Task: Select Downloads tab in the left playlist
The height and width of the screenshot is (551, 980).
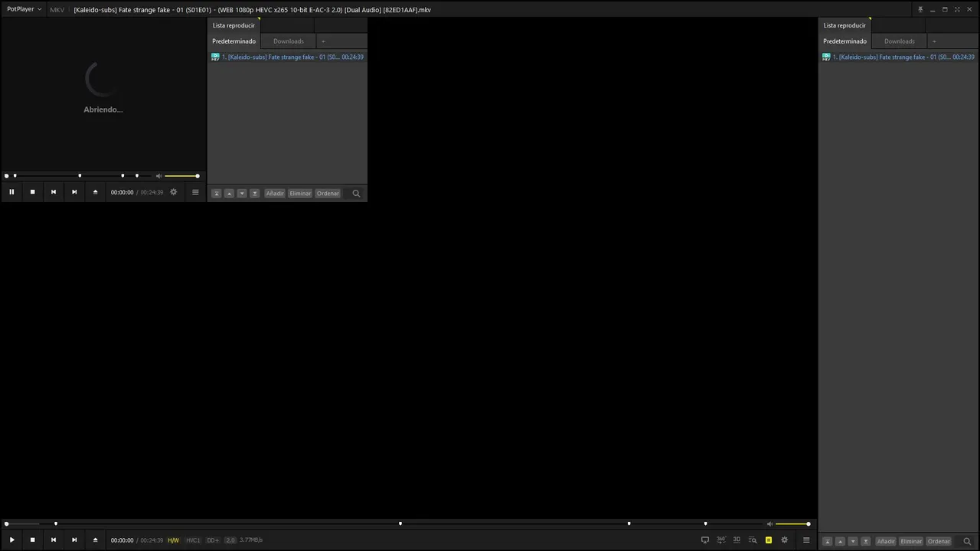Action: (x=289, y=41)
